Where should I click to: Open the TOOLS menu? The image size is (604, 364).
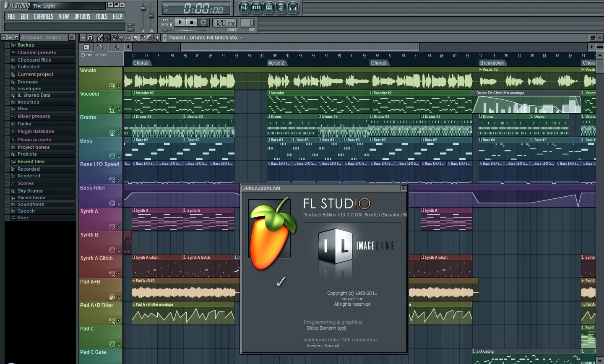(102, 16)
